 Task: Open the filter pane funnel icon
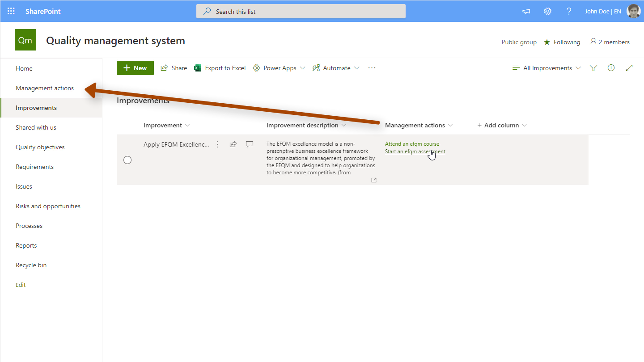click(593, 68)
